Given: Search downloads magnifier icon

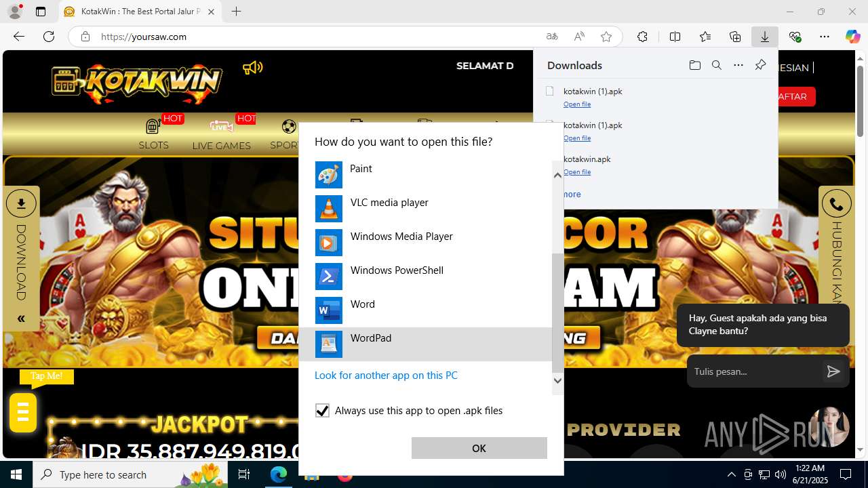Looking at the screenshot, I should (716, 65).
